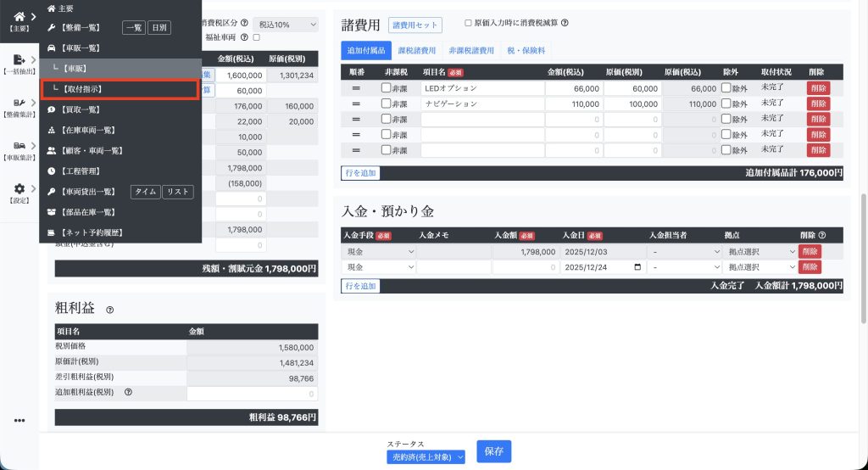Screen dimensions: 868x470
Task: Click the 【車販集計】 sidebar icon
Action: pos(19,146)
